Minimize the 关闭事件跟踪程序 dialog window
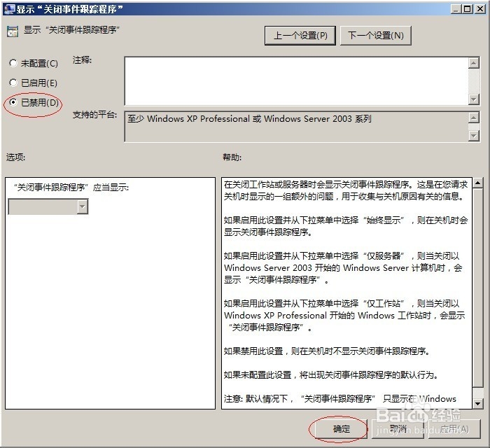Viewport: 490px width, 448px height. 456,9
